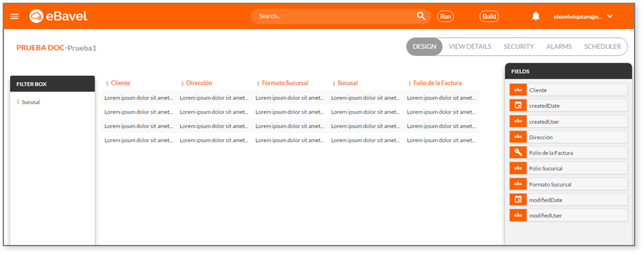Select the createdUser field label in the Fields panel
The width and height of the screenshot is (644, 255).
click(x=544, y=122)
